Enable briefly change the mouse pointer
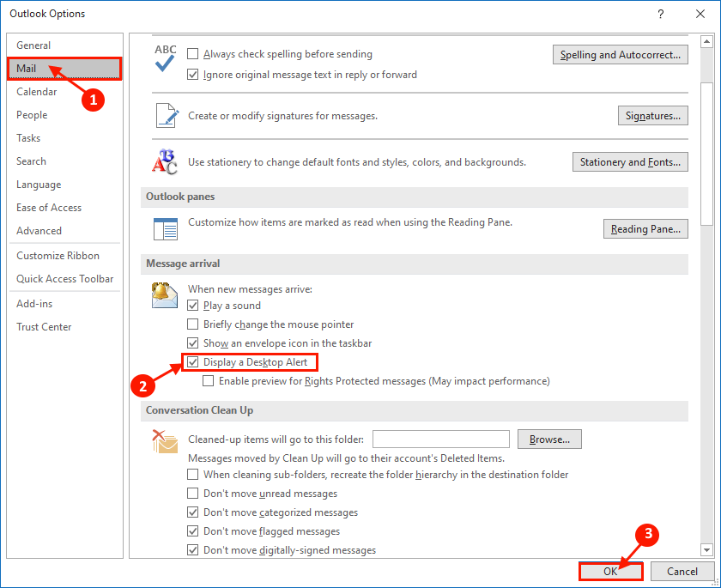The height and width of the screenshot is (588, 721). [192, 324]
